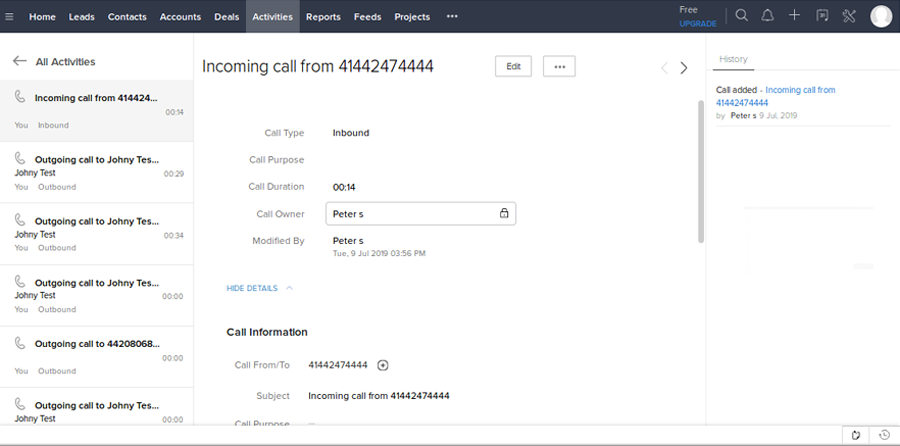
Task: Select Outgoing call to Johny Test 00:29
Action: click(96, 172)
